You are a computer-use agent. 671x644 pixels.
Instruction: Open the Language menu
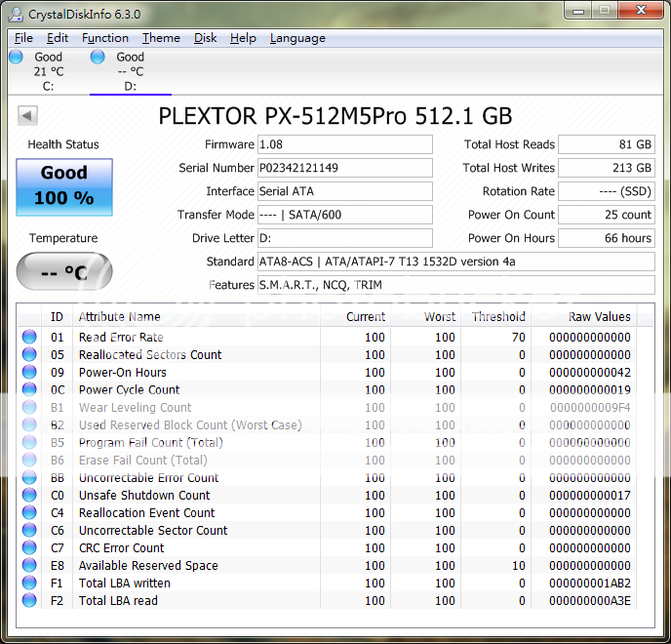point(297,38)
